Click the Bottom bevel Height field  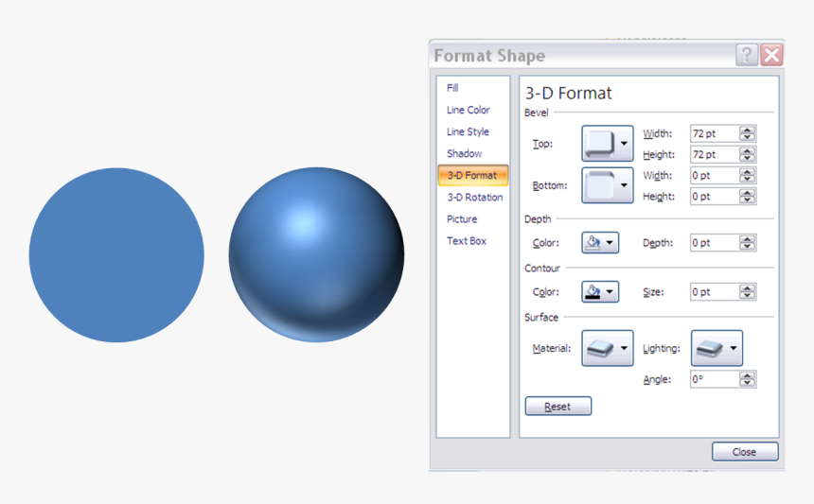(715, 197)
